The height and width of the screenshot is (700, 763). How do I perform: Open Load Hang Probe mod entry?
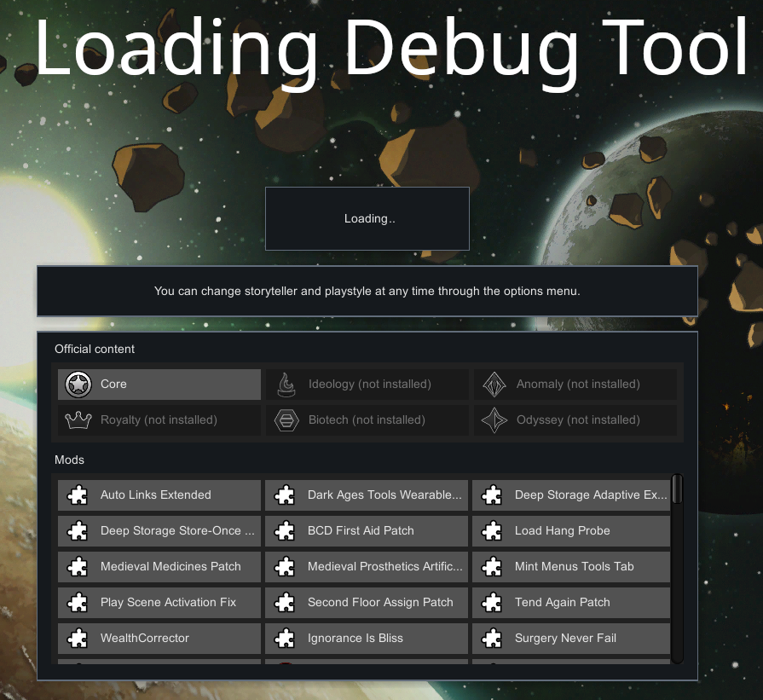pos(571,530)
